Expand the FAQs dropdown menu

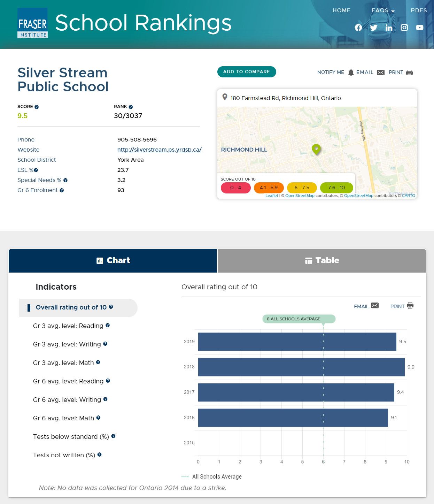click(x=383, y=10)
